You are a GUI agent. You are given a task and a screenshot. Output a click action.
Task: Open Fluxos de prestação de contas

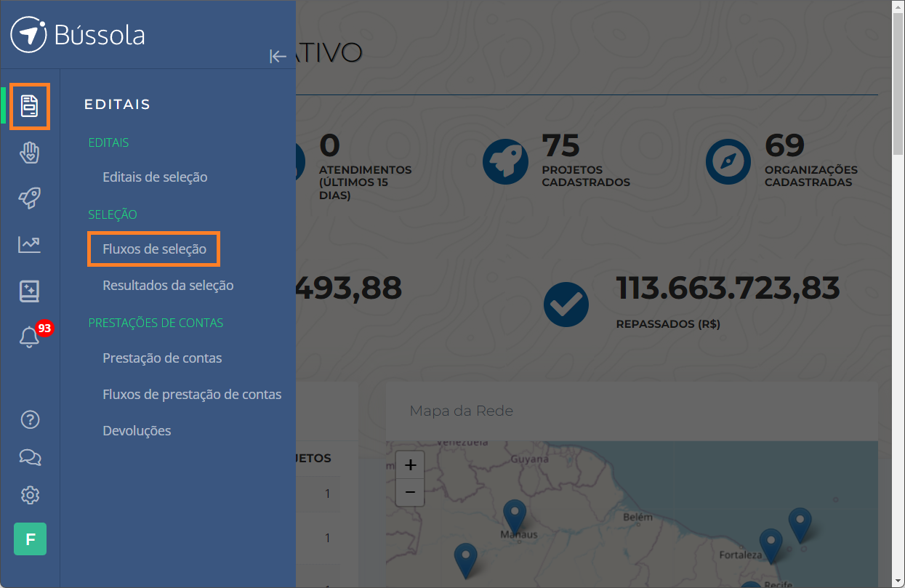(x=192, y=395)
